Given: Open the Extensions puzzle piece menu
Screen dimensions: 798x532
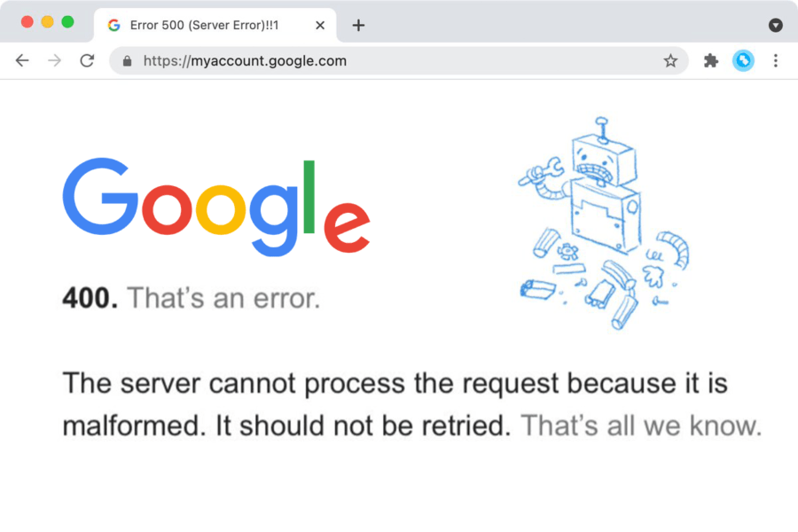Looking at the screenshot, I should click(710, 60).
